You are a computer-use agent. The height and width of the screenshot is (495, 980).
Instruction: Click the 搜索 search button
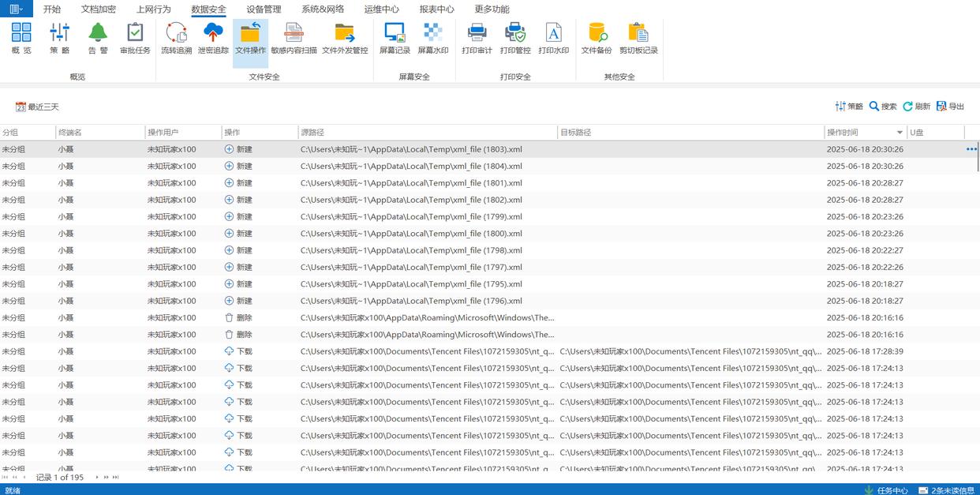pyautogui.click(x=883, y=107)
